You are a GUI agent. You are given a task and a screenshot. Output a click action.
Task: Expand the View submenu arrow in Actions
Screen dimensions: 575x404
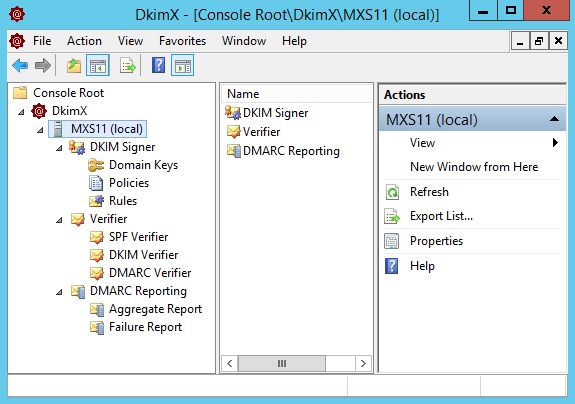point(555,142)
